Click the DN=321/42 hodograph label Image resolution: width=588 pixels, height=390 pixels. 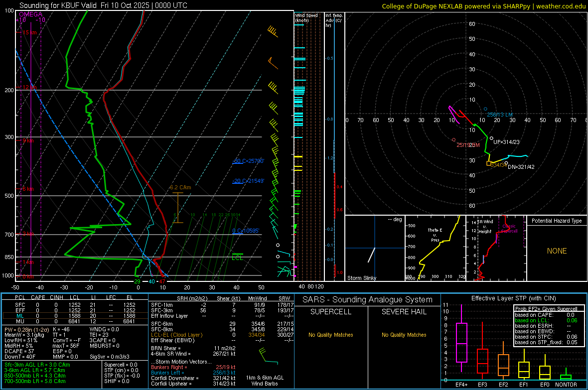521,167
